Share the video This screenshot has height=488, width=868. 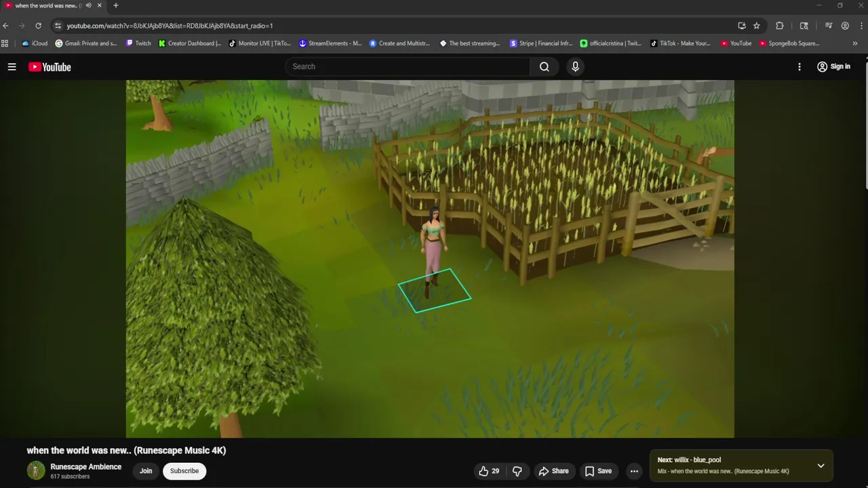tap(553, 471)
